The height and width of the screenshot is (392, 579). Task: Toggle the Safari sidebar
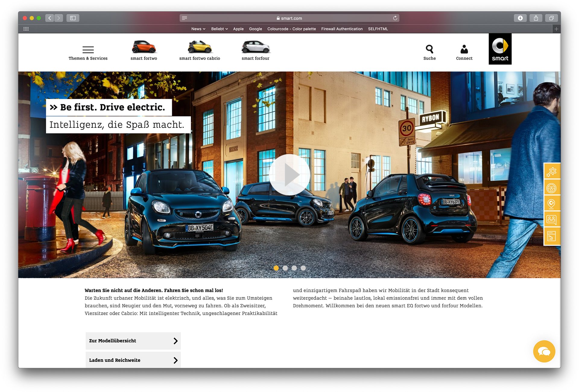(x=73, y=18)
